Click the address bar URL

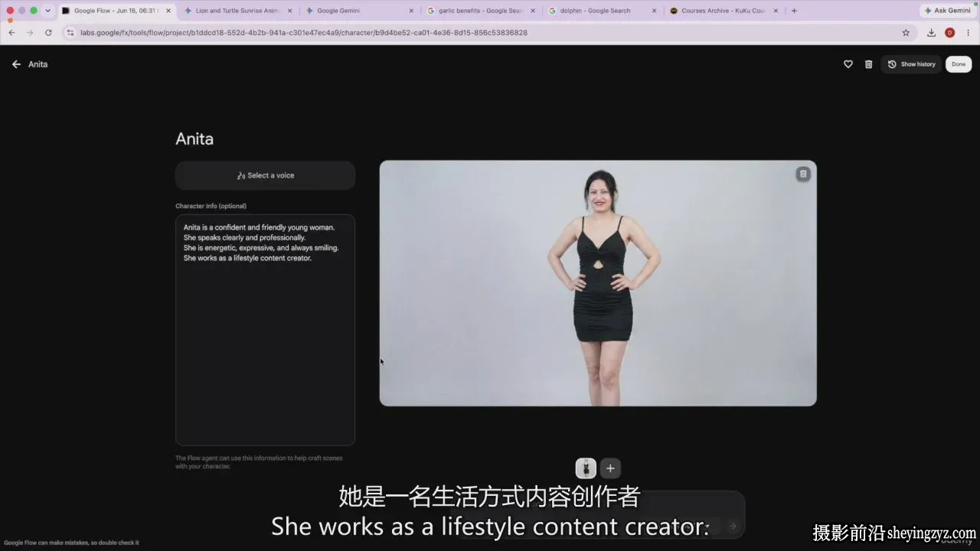(x=304, y=33)
